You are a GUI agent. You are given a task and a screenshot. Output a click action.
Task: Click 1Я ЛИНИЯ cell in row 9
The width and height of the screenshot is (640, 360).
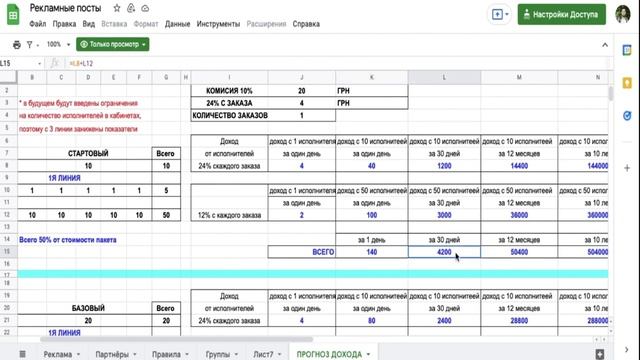[x=64, y=178]
